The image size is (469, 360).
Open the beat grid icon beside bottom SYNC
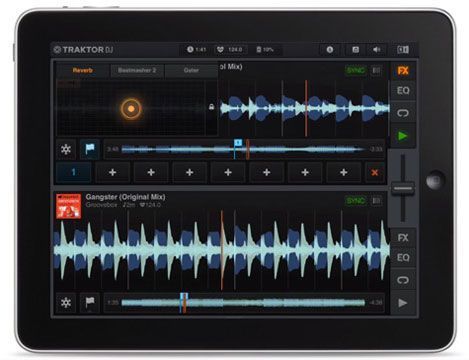click(376, 201)
